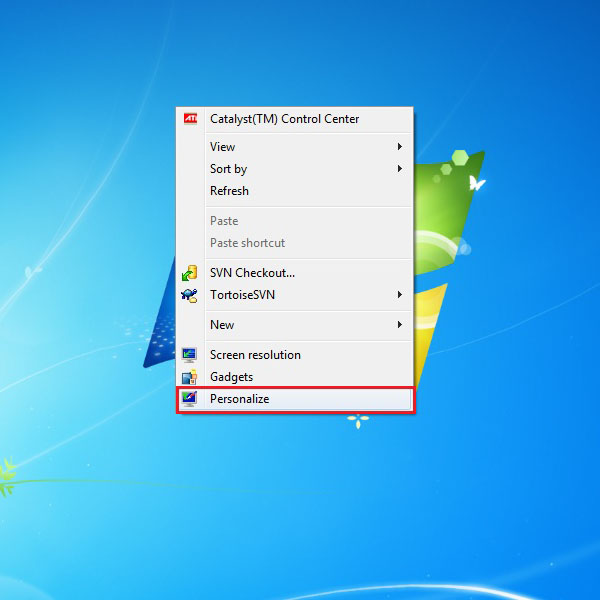Screen dimensions: 600x600
Task: Select Refresh from the context menu
Action: pos(295,191)
